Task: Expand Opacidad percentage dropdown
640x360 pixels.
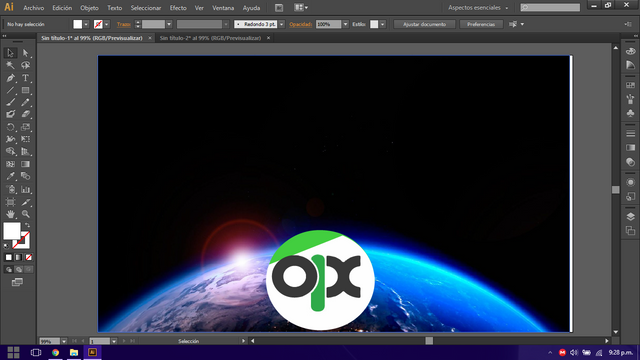Action: (345, 24)
